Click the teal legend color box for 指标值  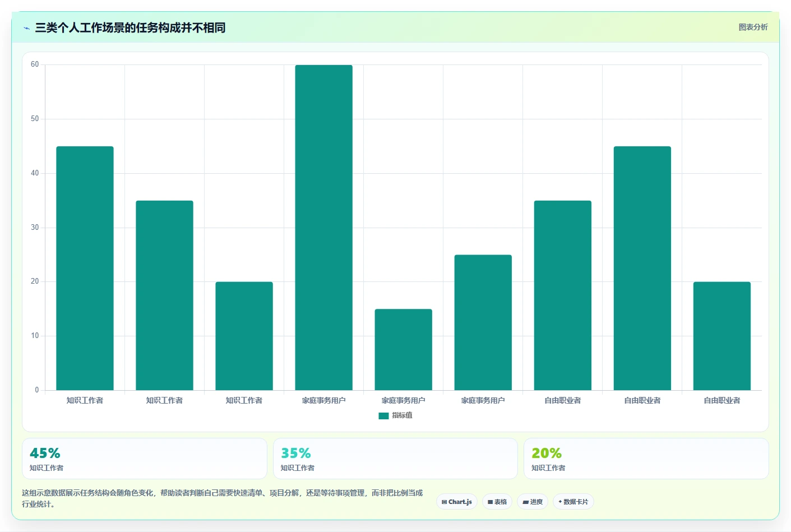click(383, 416)
